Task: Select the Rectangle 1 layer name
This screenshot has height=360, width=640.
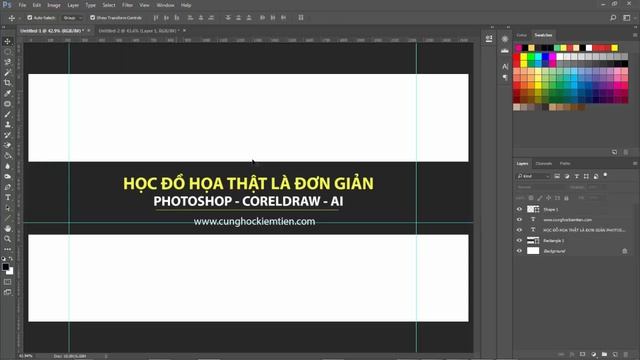Action: click(553, 240)
